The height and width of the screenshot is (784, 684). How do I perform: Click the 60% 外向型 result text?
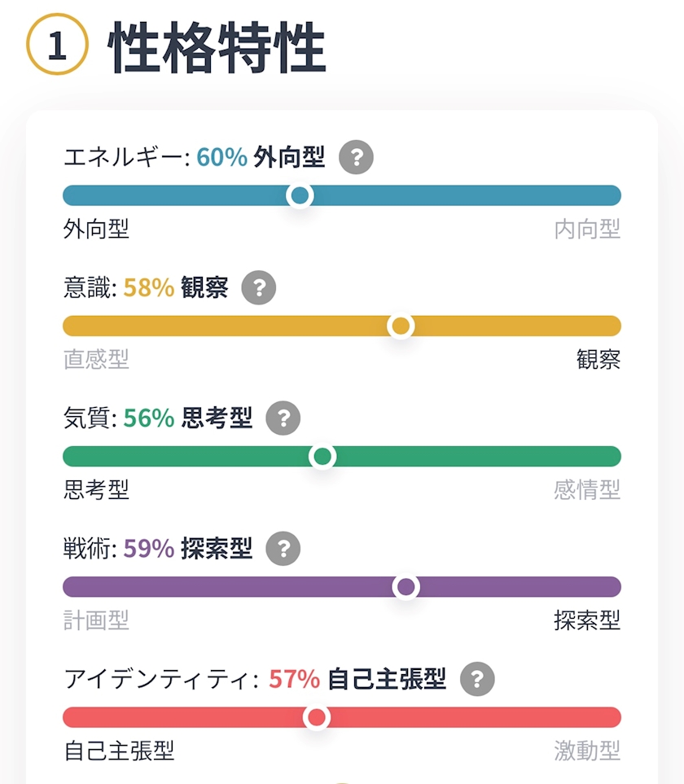(x=261, y=157)
